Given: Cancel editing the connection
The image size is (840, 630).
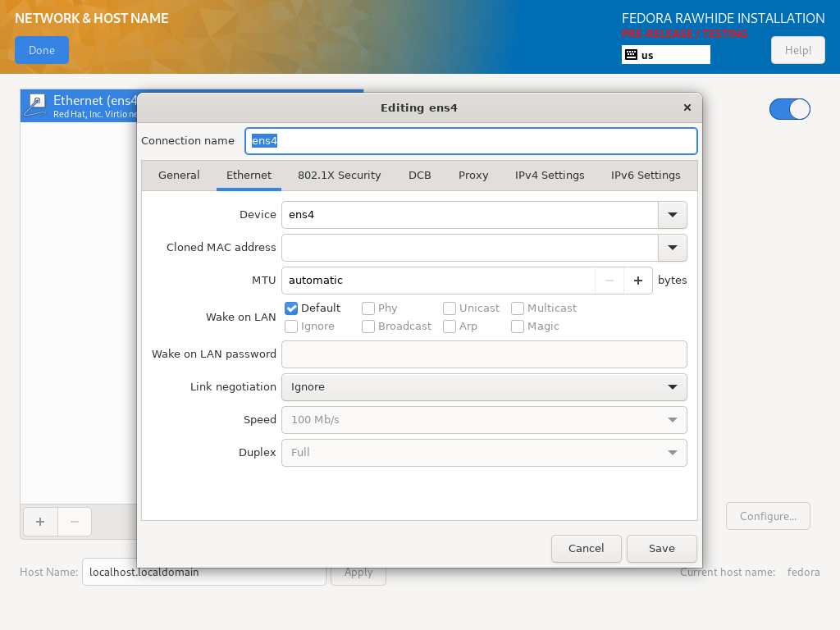Looking at the screenshot, I should point(586,549).
